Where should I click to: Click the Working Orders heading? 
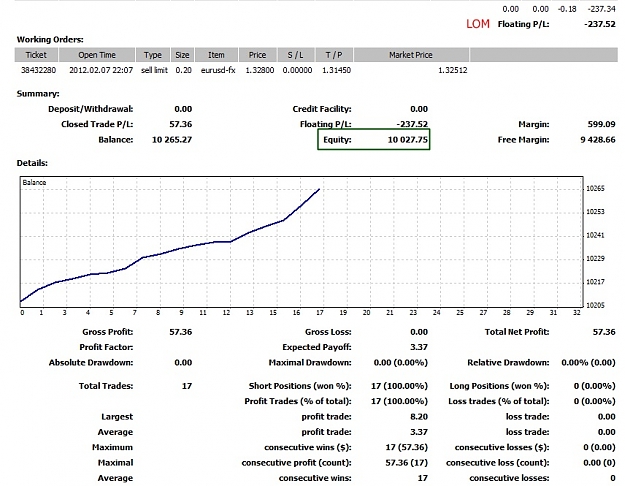pos(50,39)
